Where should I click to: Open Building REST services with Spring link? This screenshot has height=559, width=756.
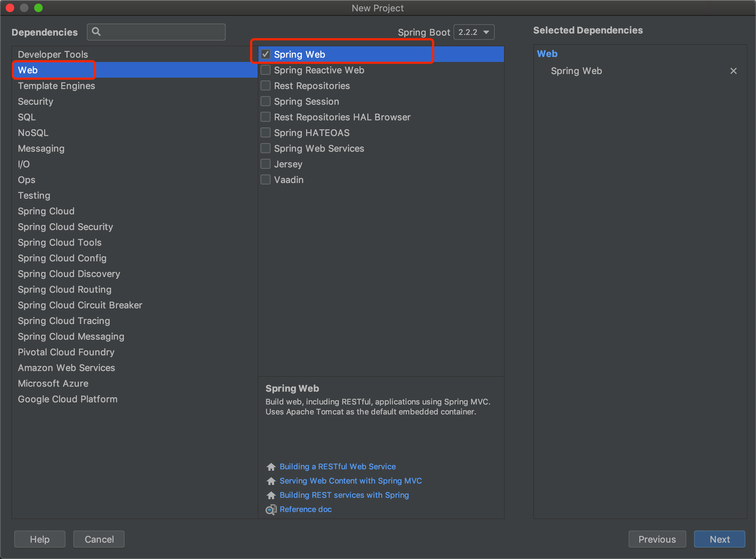pos(344,495)
